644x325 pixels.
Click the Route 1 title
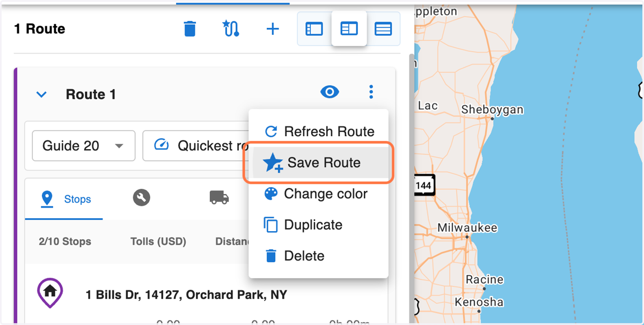tap(91, 95)
